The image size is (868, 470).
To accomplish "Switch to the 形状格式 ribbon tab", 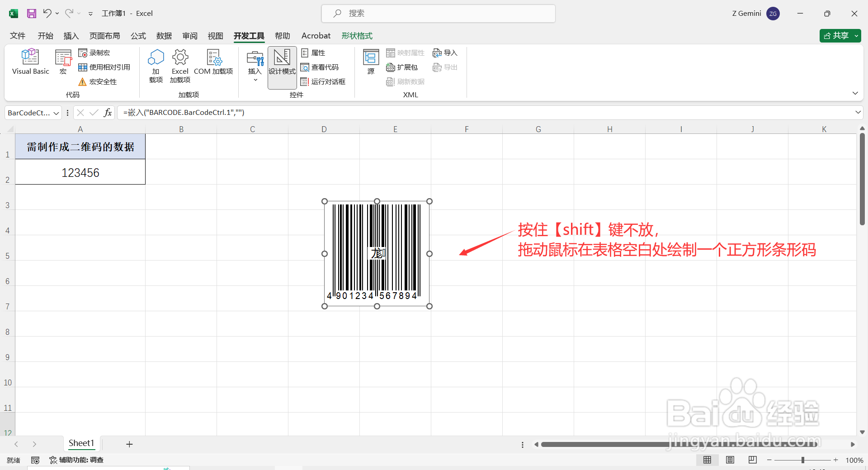I will coord(357,36).
